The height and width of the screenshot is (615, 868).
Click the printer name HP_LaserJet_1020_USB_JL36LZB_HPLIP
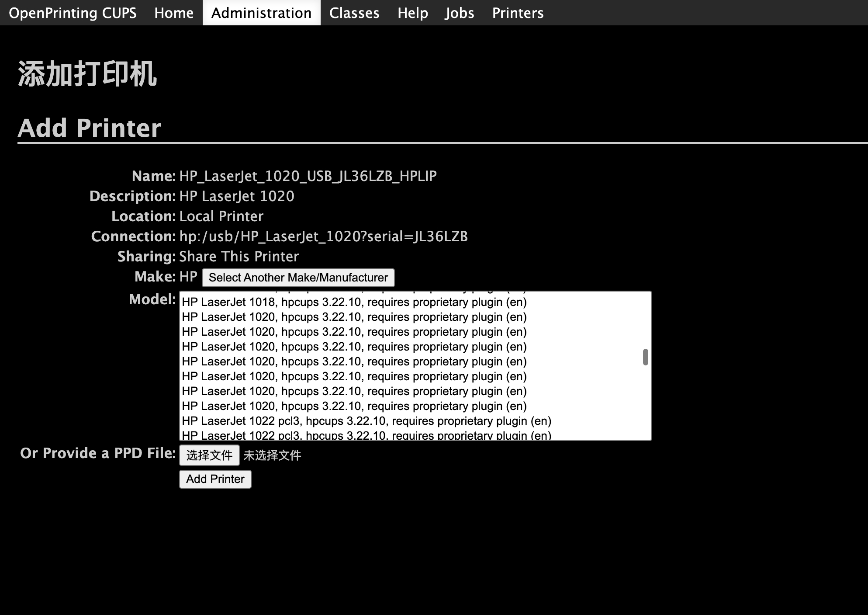click(x=308, y=176)
